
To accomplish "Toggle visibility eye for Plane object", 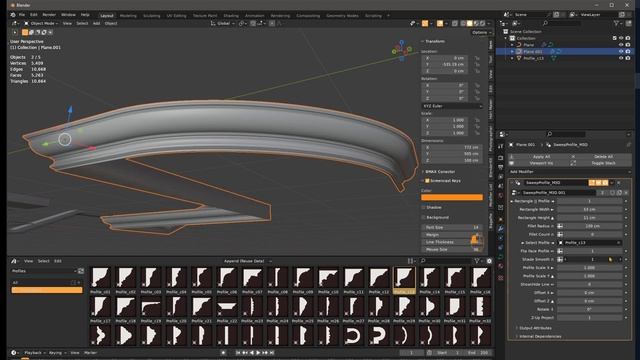I will coord(621,45).
